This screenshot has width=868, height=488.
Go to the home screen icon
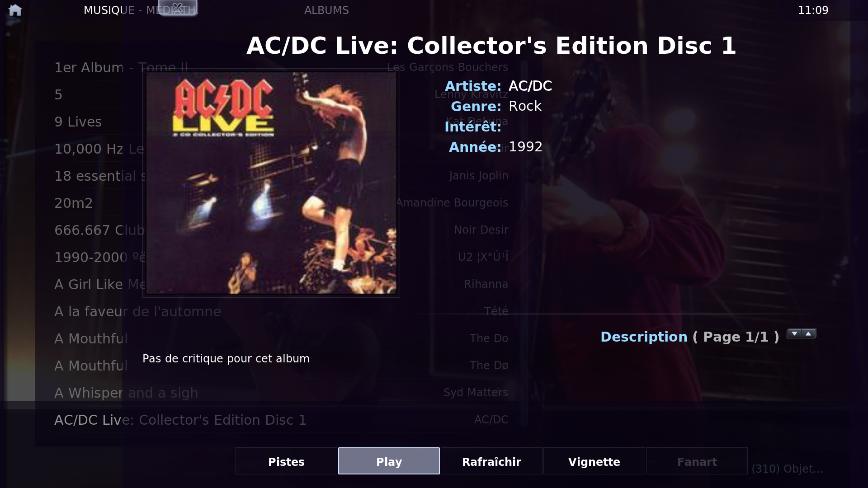click(x=15, y=10)
